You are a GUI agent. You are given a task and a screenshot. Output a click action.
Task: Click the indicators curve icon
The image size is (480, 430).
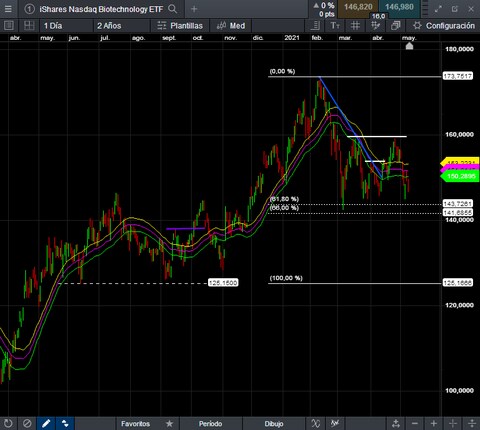pyautogui.click(x=315, y=424)
